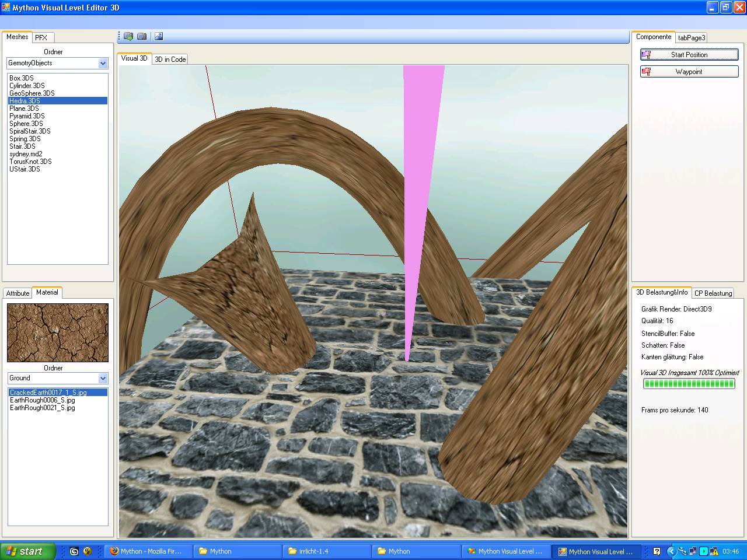The width and height of the screenshot is (747, 560).
Task: Click the Qualität: 16 value
Action: click(x=657, y=321)
